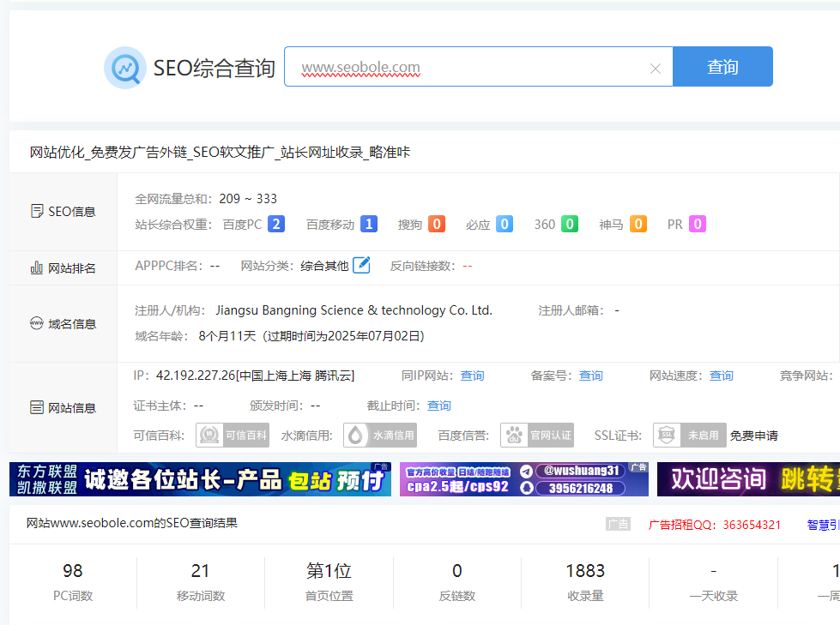Open the 截止时间 查询 link
Screen dimensions: 840x625
pyautogui.click(x=438, y=406)
